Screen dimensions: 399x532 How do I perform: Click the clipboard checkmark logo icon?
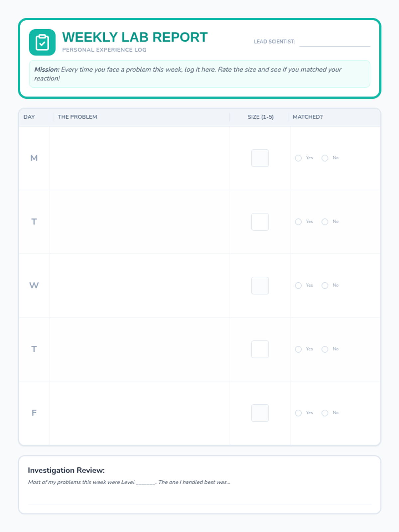pos(42,42)
